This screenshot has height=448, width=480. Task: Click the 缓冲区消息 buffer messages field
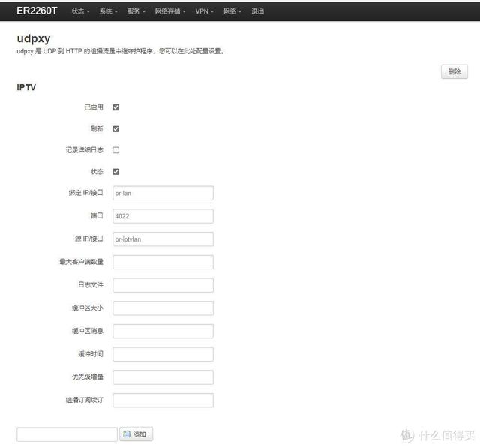coord(163,332)
